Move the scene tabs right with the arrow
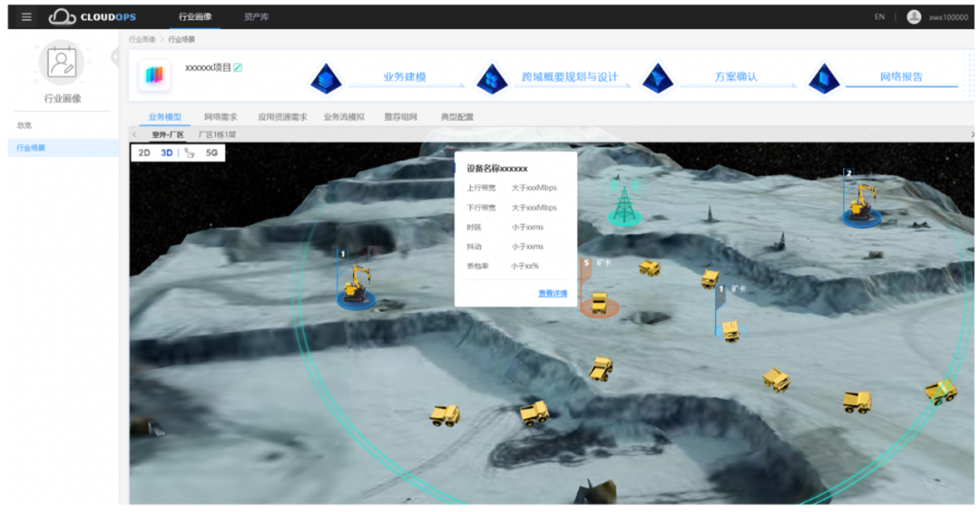The width and height of the screenshot is (980, 512). 972,134
